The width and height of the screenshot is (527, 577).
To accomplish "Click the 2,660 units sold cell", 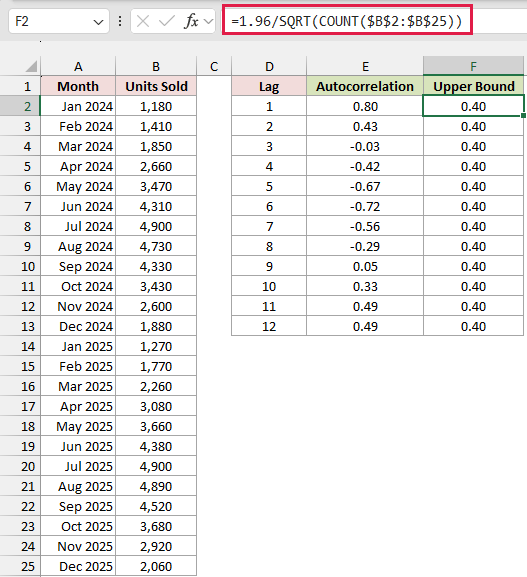I will (156, 166).
